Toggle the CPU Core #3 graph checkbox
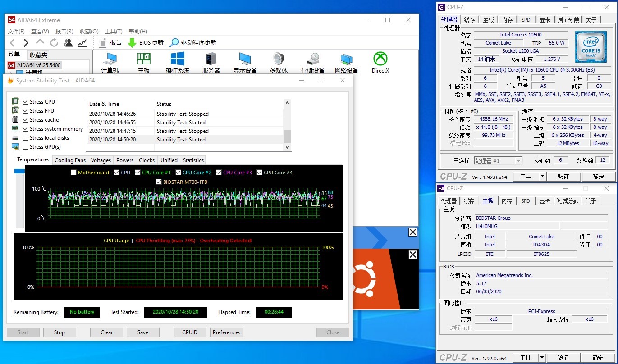The image size is (618, 364). pos(219,173)
